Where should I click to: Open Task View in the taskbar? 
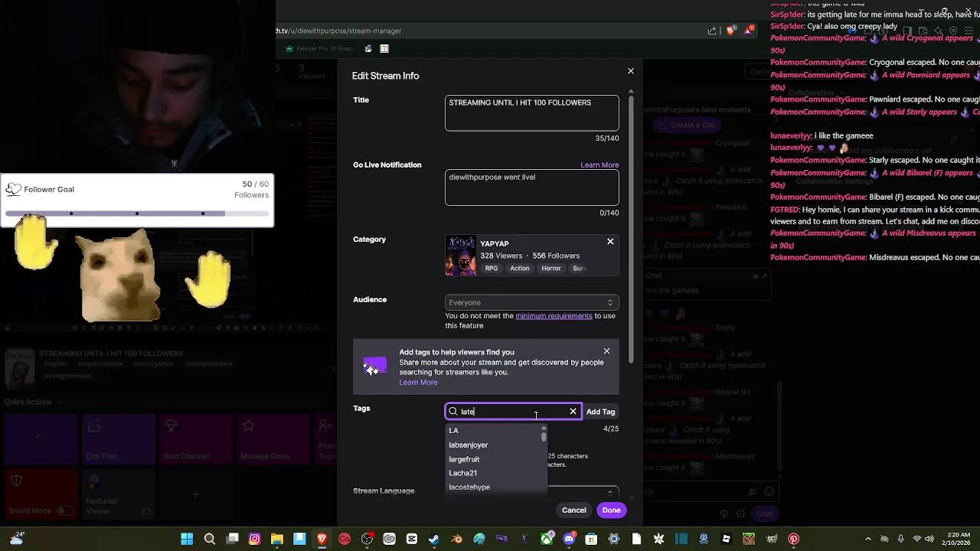(233, 539)
